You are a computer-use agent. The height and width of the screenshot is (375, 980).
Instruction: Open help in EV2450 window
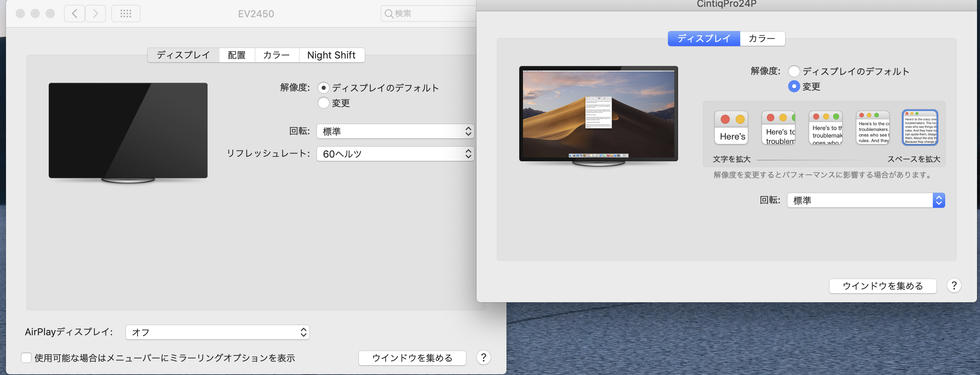click(483, 357)
